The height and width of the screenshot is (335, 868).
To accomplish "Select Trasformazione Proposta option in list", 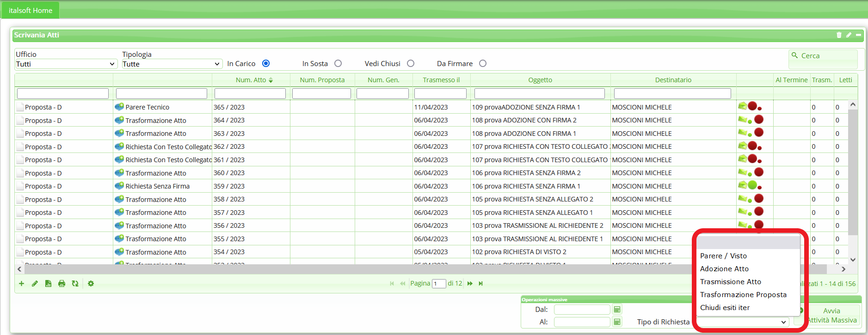I will pos(743,295).
